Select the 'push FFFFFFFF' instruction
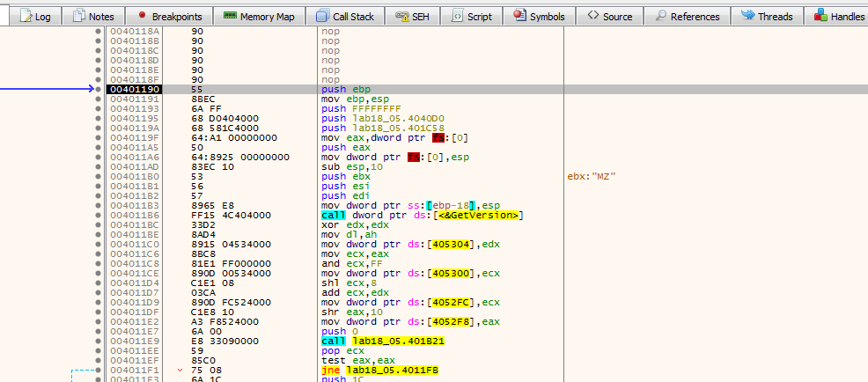The image size is (868, 382). [362, 109]
